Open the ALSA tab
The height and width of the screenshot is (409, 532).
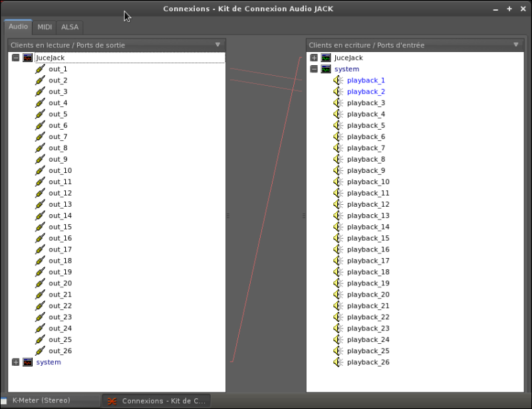pos(69,27)
